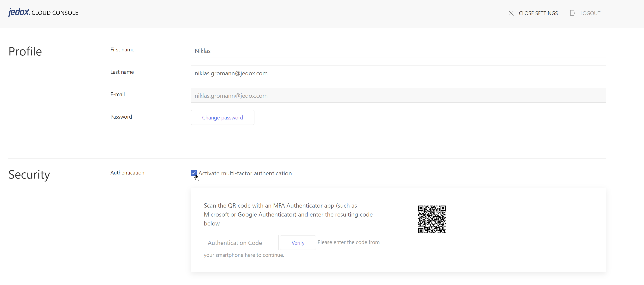Click the Authentication Code input
This screenshot has height=285, width=644.
point(241,243)
